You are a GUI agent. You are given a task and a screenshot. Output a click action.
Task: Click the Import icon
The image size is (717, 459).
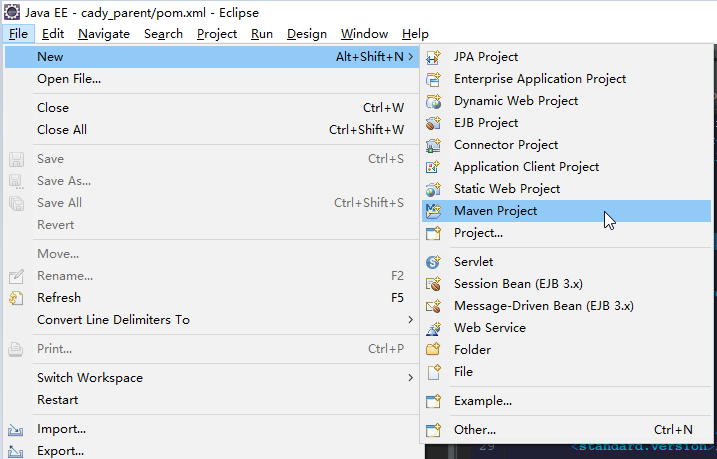coord(16,429)
